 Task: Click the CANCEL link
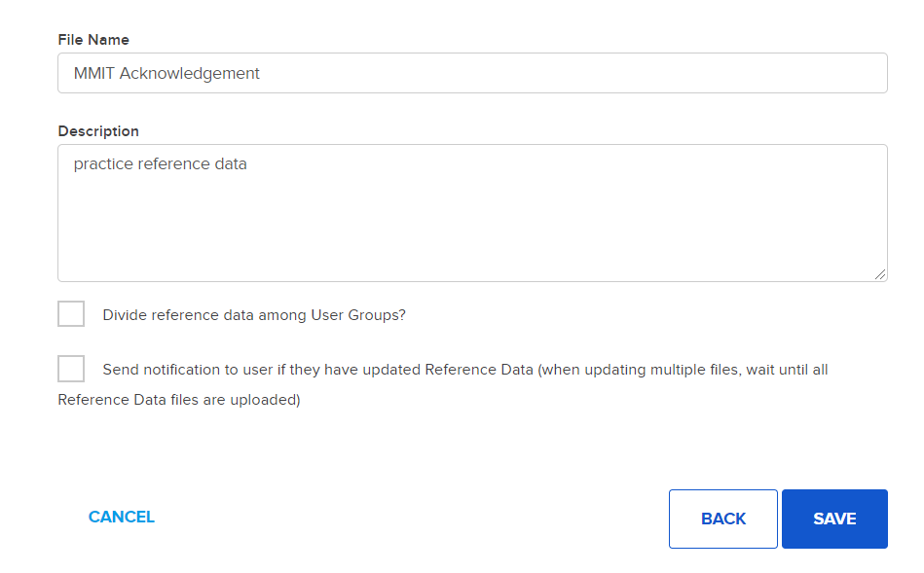[x=122, y=518]
